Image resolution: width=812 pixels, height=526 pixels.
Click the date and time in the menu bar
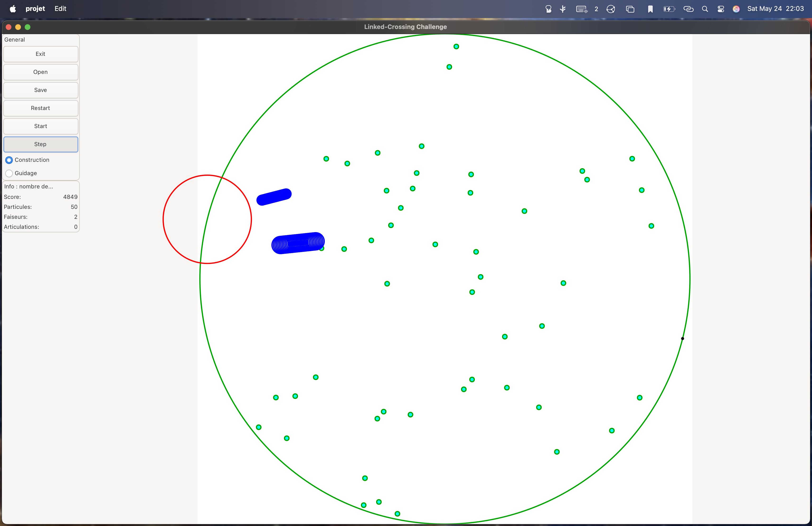(775, 9)
